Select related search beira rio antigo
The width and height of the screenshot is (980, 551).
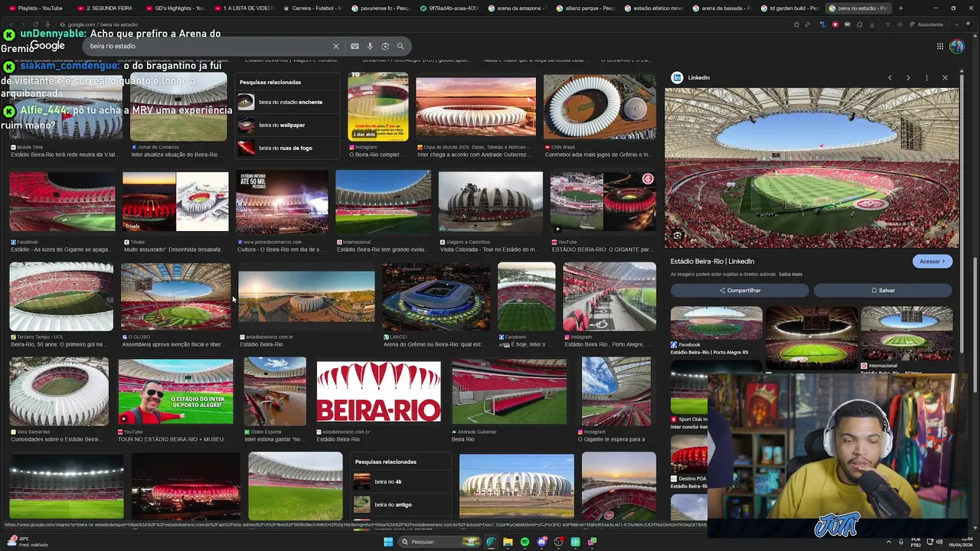(401, 504)
